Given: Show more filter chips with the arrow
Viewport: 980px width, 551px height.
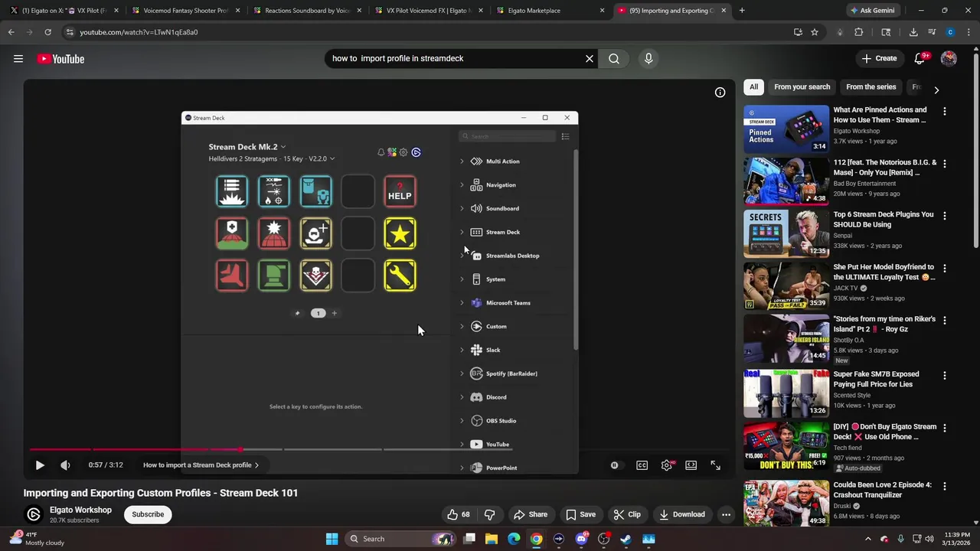Looking at the screenshot, I should pyautogui.click(x=936, y=90).
